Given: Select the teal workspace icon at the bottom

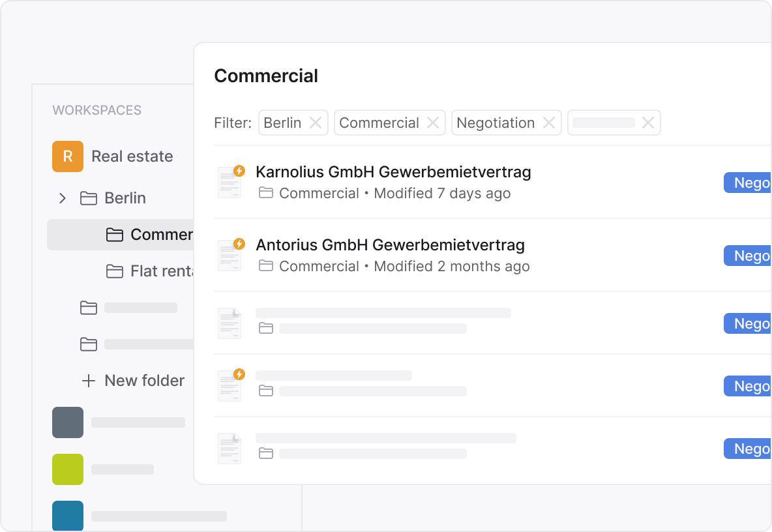Looking at the screenshot, I should point(68,516).
